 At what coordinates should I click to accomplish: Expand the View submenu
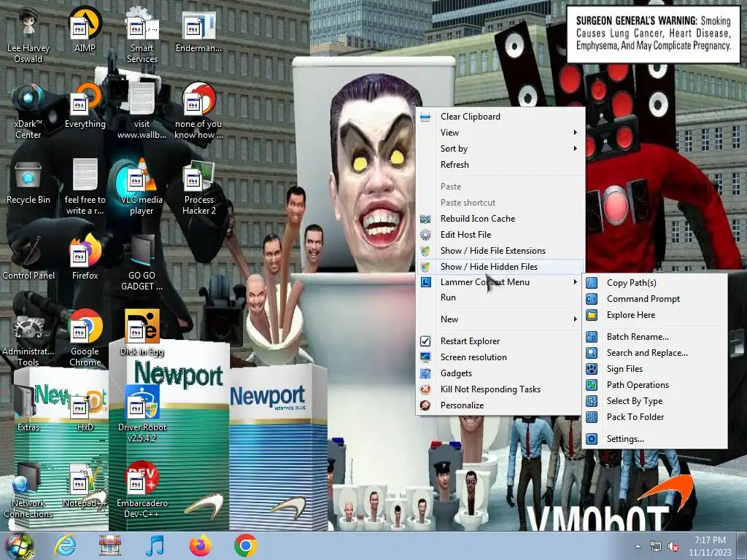[500, 133]
